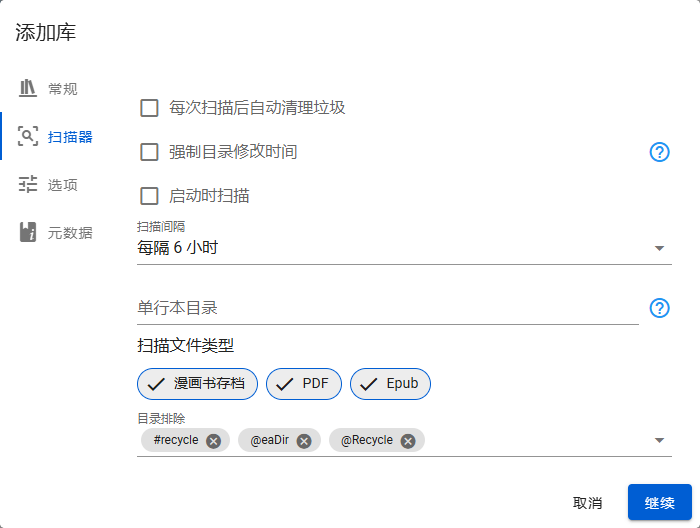Click the 取消 button

pyautogui.click(x=587, y=503)
